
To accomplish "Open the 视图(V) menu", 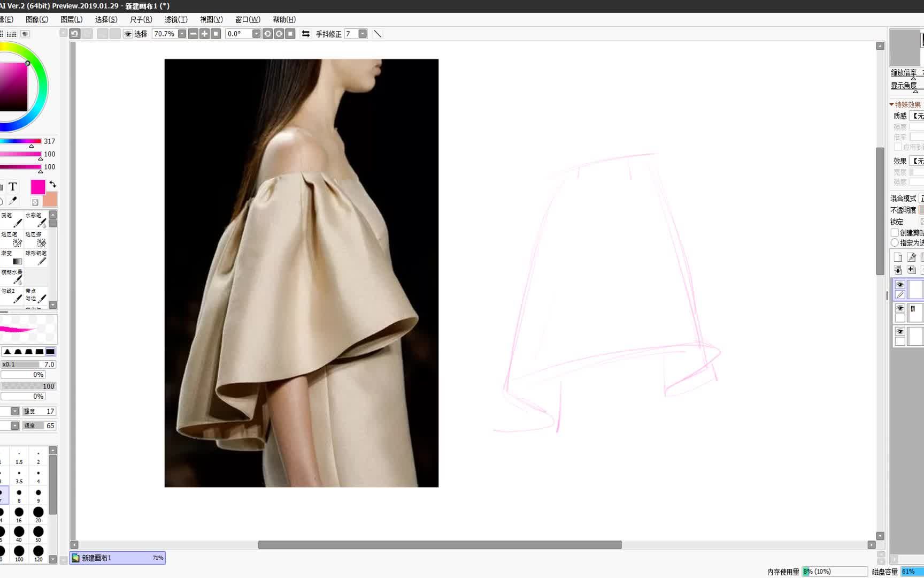I will click(211, 19).
